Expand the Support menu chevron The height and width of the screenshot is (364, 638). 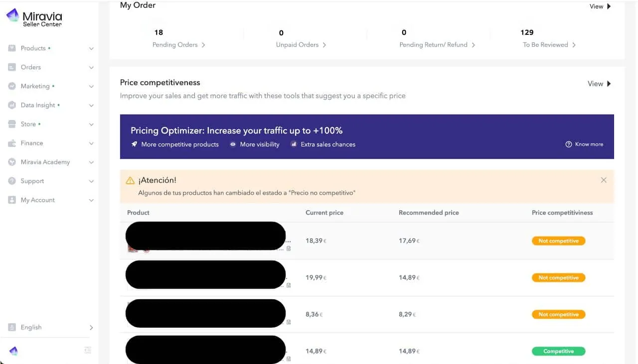pos(91,181)
